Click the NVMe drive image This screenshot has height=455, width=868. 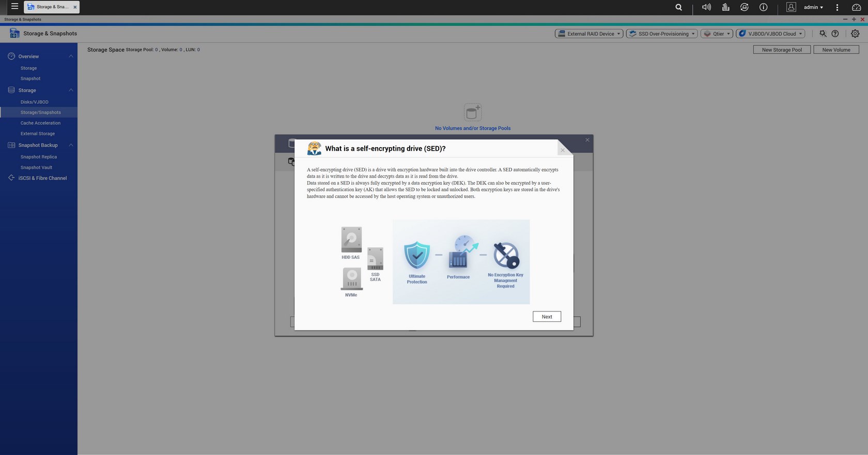pyautogui.click(x=352, y=279)
